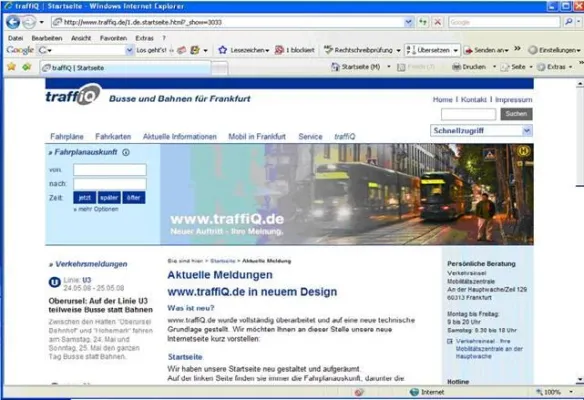This screenshot has height=400, width=584.
Task: Open the recent pages dropdown beside Forward
Action: [42, 22]
